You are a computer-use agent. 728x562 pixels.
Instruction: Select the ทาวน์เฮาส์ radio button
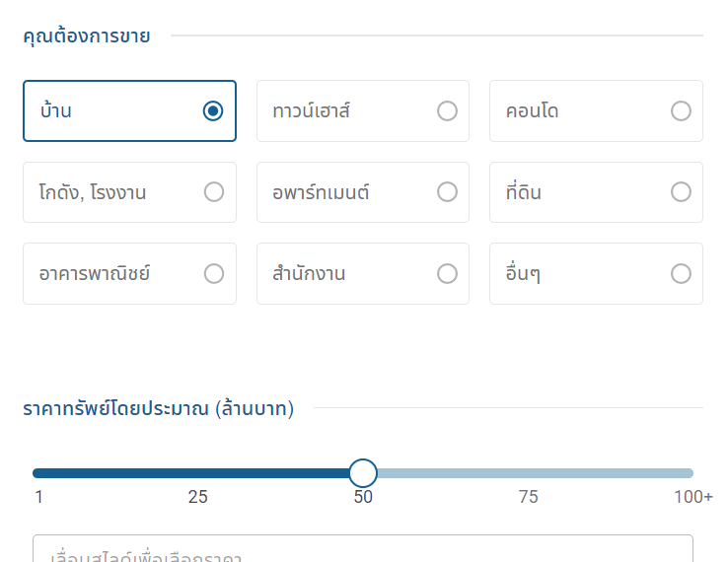click(x=447, y=111)
